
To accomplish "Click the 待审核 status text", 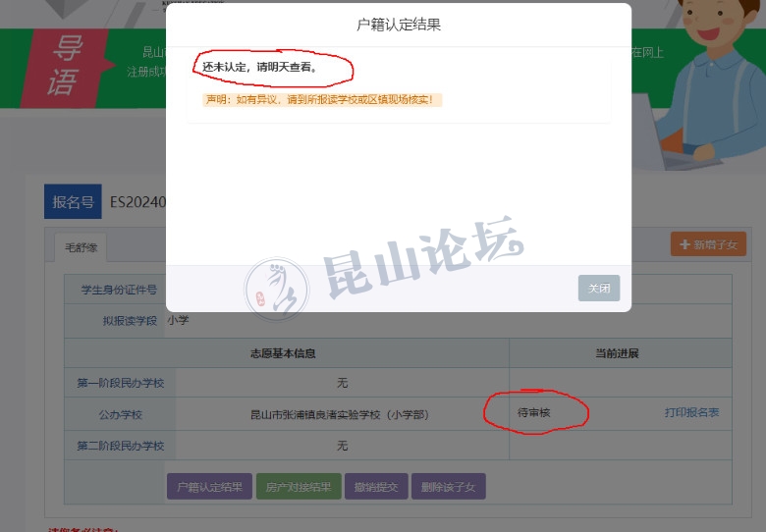I will [534, 413].
